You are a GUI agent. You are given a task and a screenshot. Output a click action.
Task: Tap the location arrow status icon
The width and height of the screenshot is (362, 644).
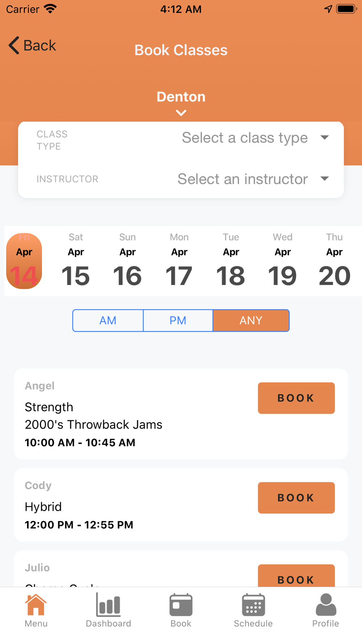328,9
